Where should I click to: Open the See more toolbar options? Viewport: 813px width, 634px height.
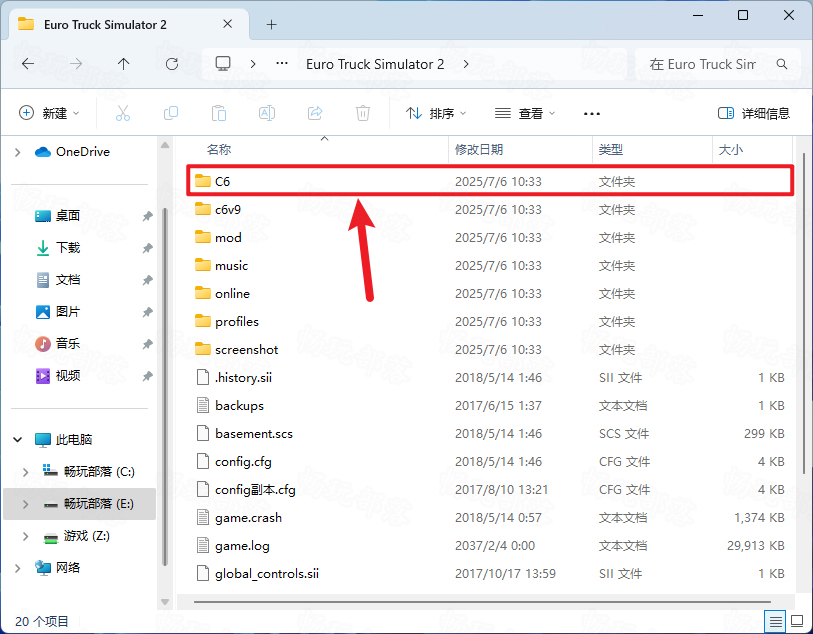592,114
